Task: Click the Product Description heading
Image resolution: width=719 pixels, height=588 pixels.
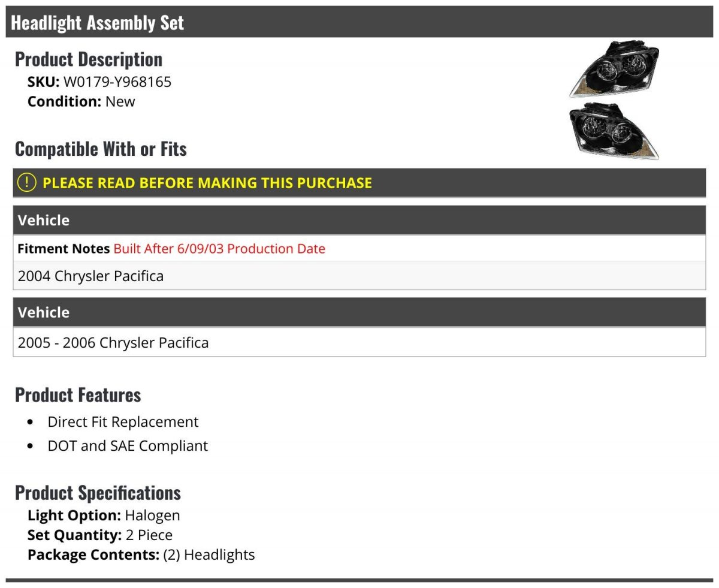Action: point(89,59)
